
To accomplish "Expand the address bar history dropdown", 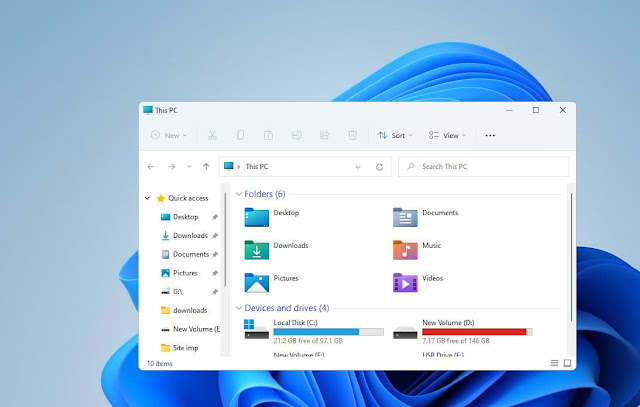I will [358, 167].
